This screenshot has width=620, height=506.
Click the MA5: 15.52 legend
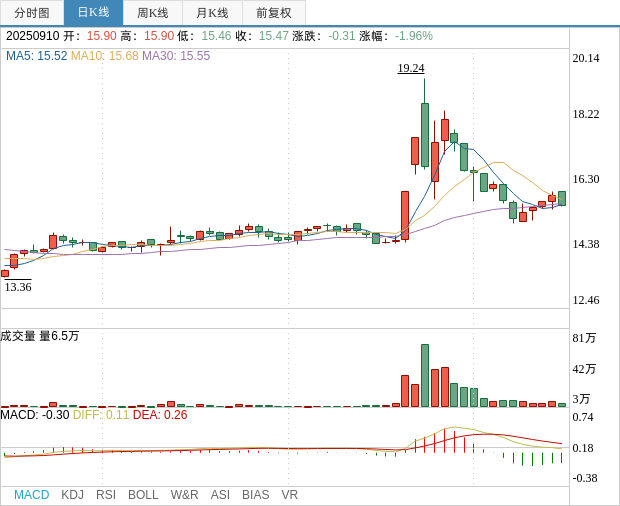click(x=37, y=56)
